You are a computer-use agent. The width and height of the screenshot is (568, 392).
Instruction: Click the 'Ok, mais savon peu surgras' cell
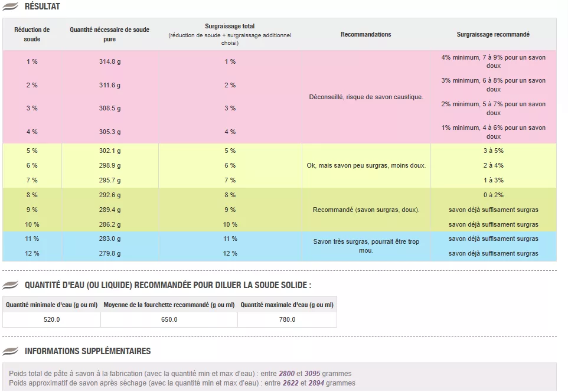(366, 166)
